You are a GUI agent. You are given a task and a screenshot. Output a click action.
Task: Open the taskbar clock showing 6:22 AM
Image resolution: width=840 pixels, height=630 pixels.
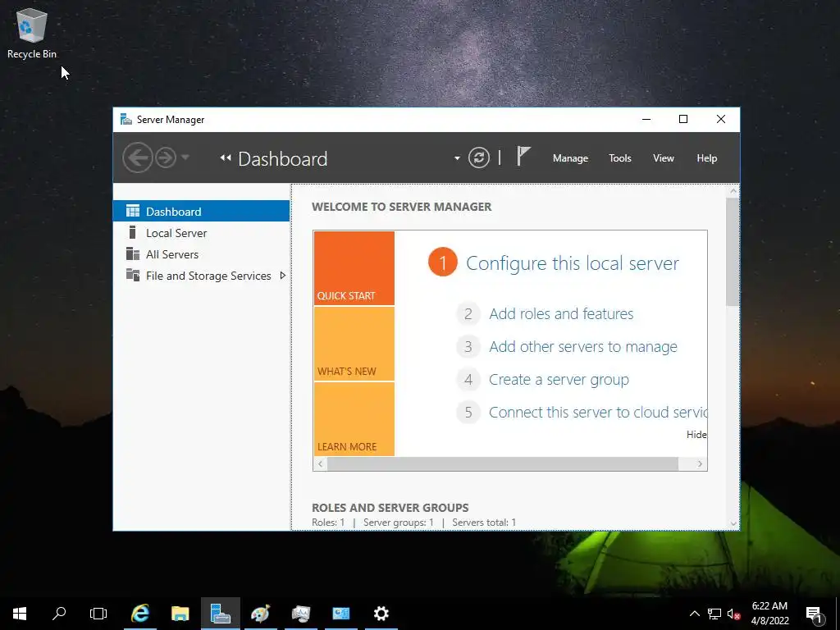[x=769, y=614]
